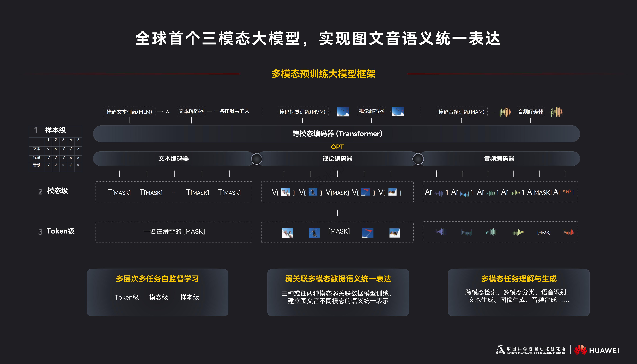The image size is (637, 364).
Task: Select the 掩码文本训练(MLM) module icon
Action: pos(130,112)
